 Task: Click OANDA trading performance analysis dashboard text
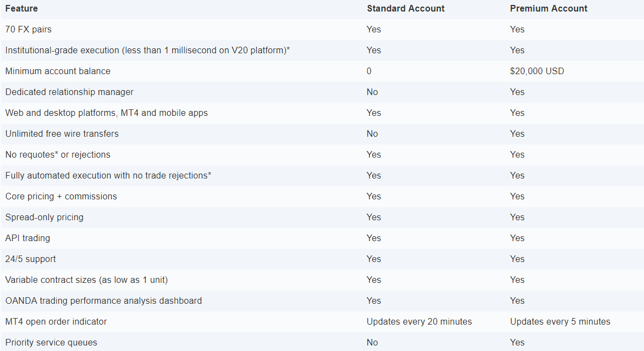[103, 301]
